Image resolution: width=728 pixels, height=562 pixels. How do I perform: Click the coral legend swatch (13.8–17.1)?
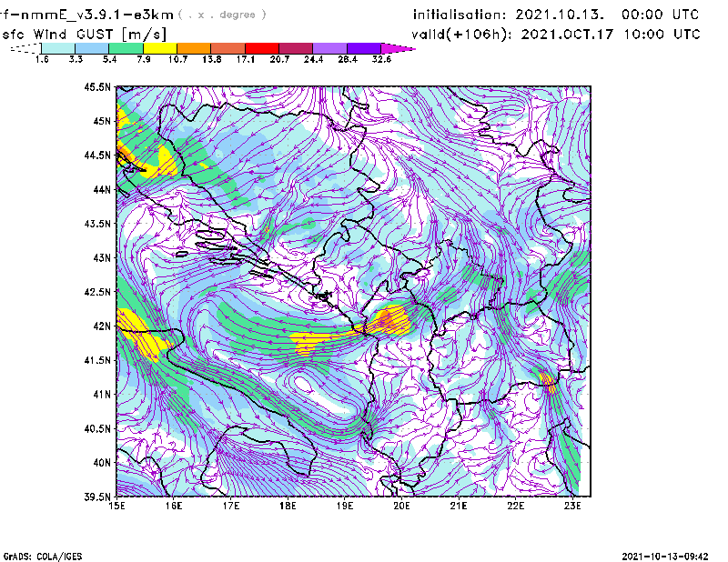point(228,48)
